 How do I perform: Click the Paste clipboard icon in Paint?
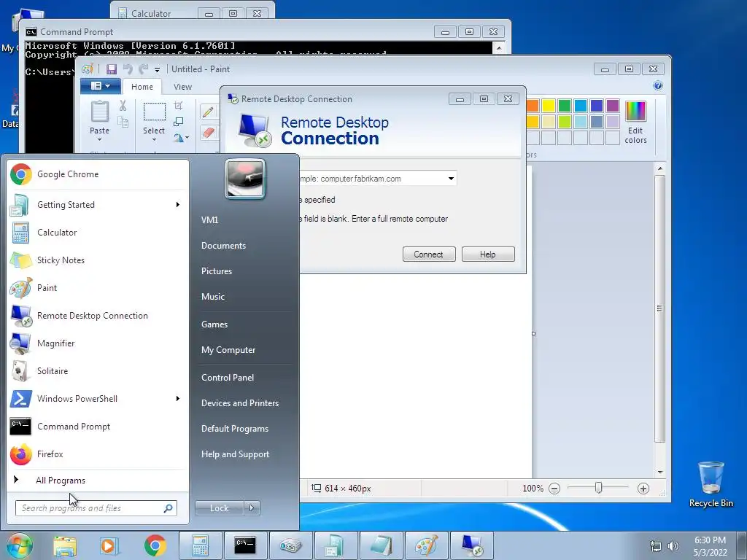tap(99, 112)
